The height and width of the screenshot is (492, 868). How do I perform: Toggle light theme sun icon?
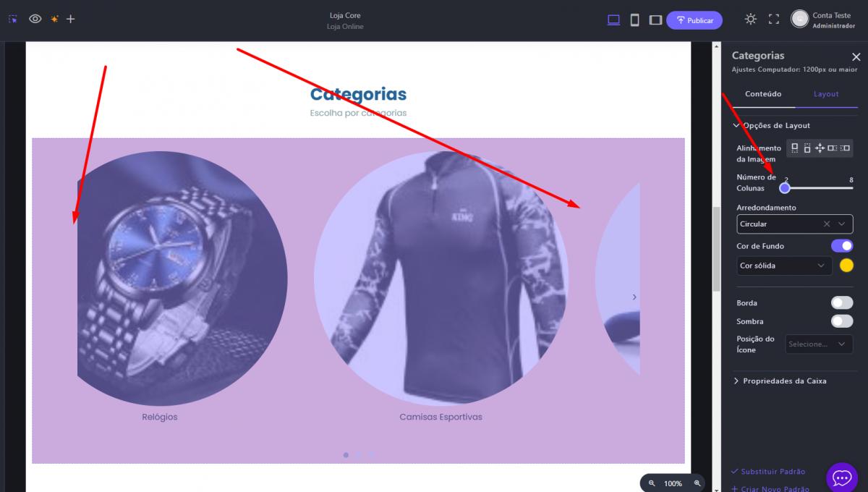coord(751,20)
